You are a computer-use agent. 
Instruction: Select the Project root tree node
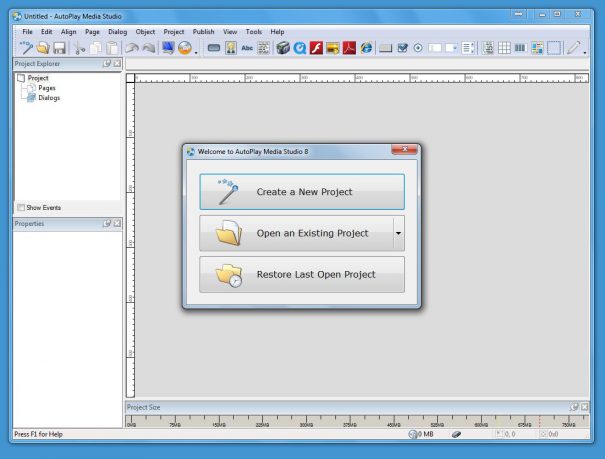pyautogui.click(x=38, y=78)
